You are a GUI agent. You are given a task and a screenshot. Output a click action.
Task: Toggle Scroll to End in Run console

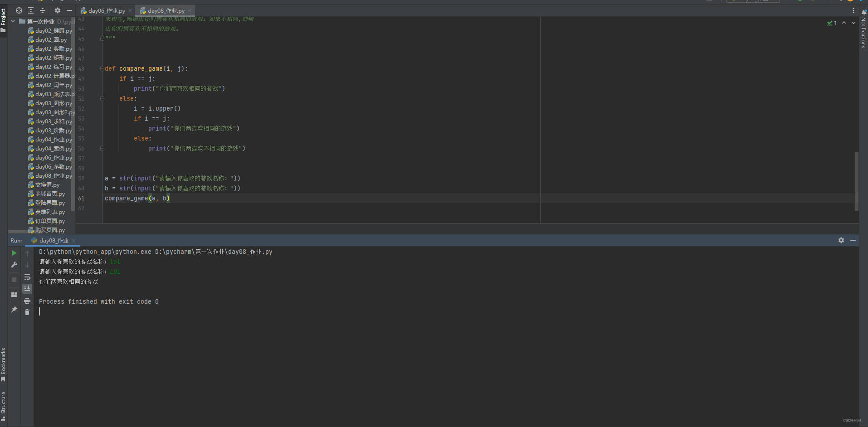[x=27, y=289]
